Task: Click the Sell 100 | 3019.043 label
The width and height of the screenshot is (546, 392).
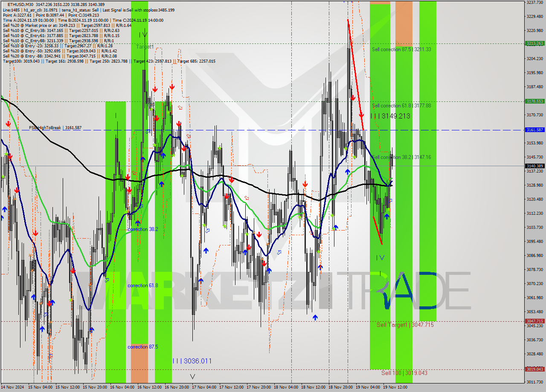Action: tap(404, 373)
